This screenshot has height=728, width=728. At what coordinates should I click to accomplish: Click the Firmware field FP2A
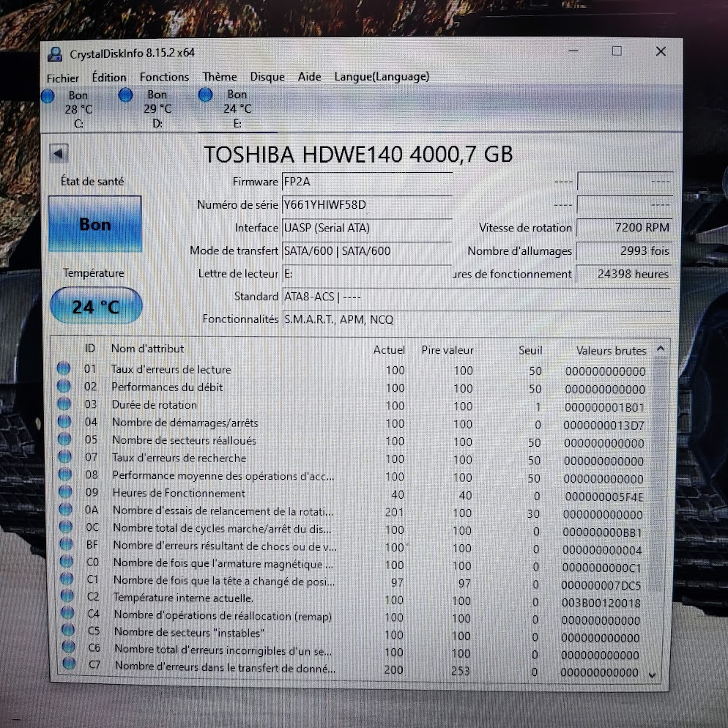pos(367,182)
